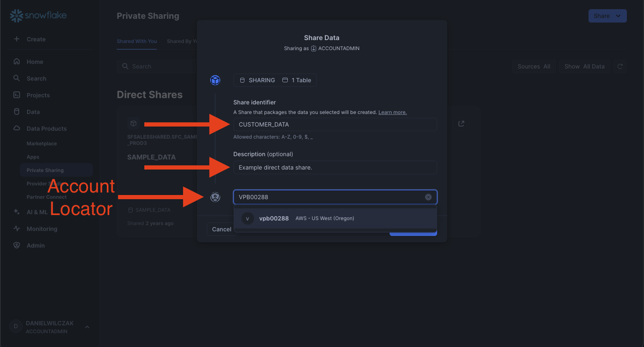The height and width of the screenshot is (347, 644).
Task: Click the Snowflake logo in sidebar
Action: tap(38, 16)
